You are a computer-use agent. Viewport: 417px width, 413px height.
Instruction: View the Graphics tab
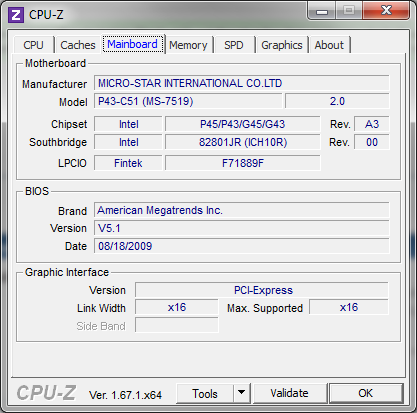click(x=282, y=45)
